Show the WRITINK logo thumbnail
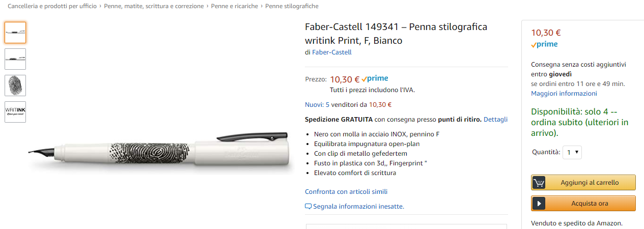Image resolution: width=644 pixels, height=229 pixels. [15, 112]
